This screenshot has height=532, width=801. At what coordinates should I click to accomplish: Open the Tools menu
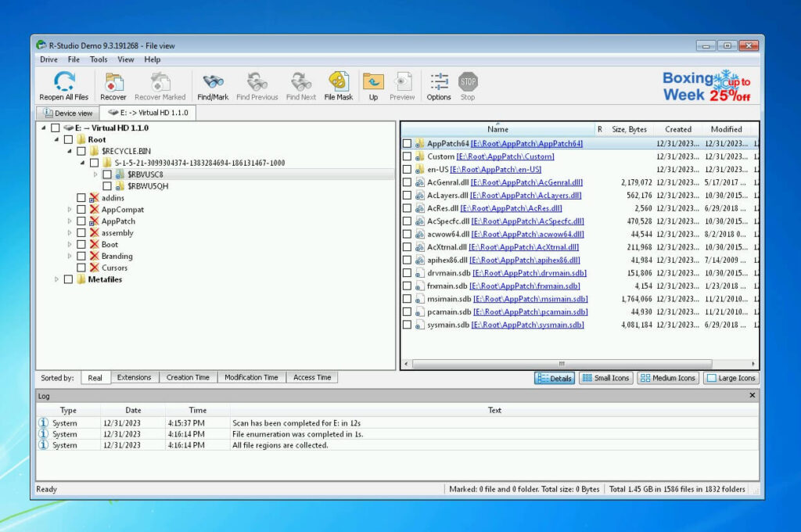pos(98,59)
